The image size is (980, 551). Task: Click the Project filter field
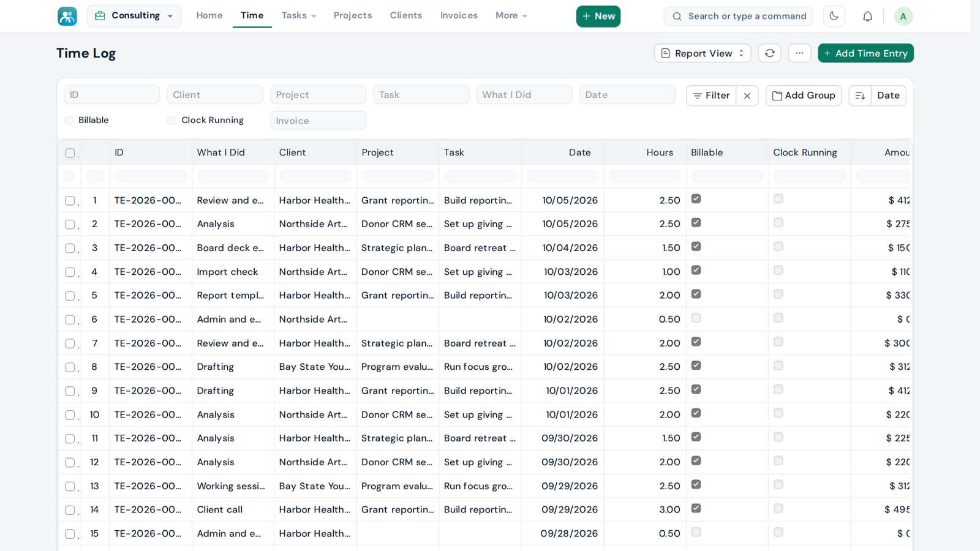[318, 95]
